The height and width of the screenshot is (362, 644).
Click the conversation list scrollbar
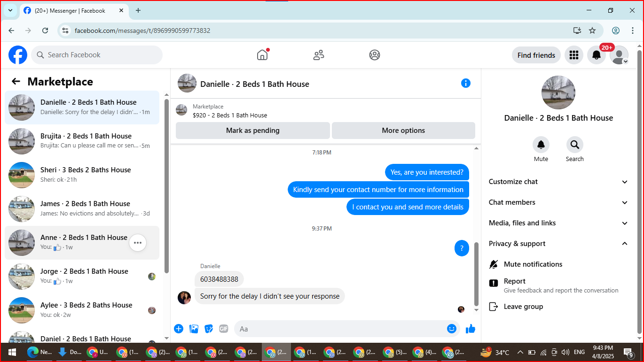coord(166,185)
